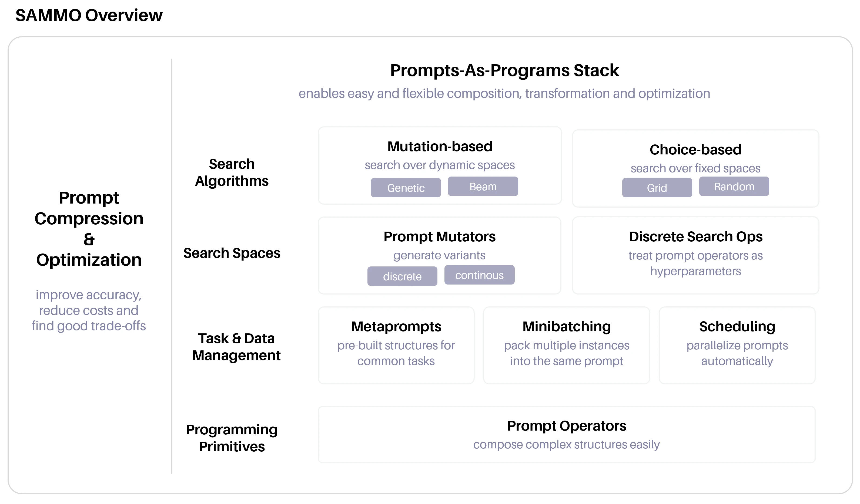The width and height of the screenshot is (860, 504).
Task: Open the Discrete Search Ops card
Action: click(695, 255)
